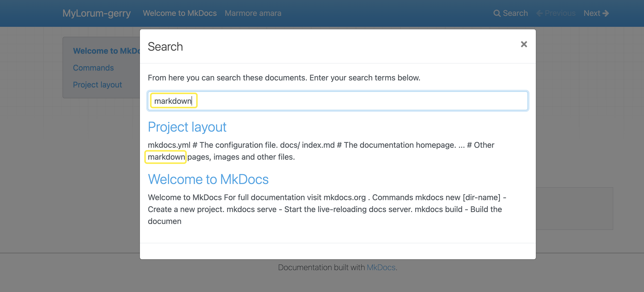This screenshot has height=292, width=644.
Task: Click the 'From here you can search' text
Action: [284, 77]
